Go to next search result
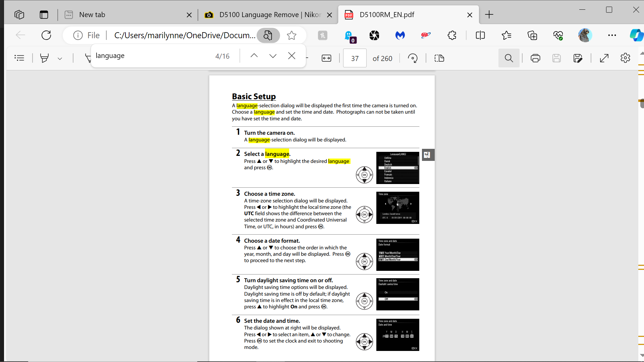 (x=273, y=56)
